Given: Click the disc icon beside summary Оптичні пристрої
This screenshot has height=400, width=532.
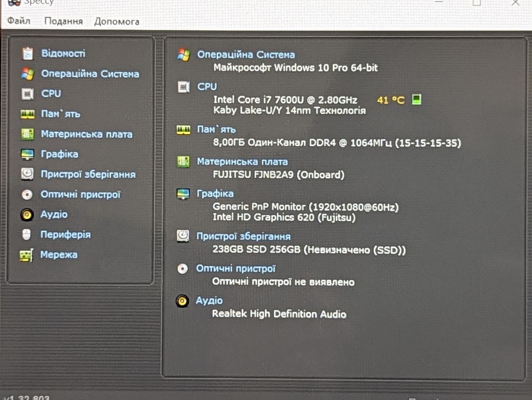Looking at the screenshot, I should 182,269.
